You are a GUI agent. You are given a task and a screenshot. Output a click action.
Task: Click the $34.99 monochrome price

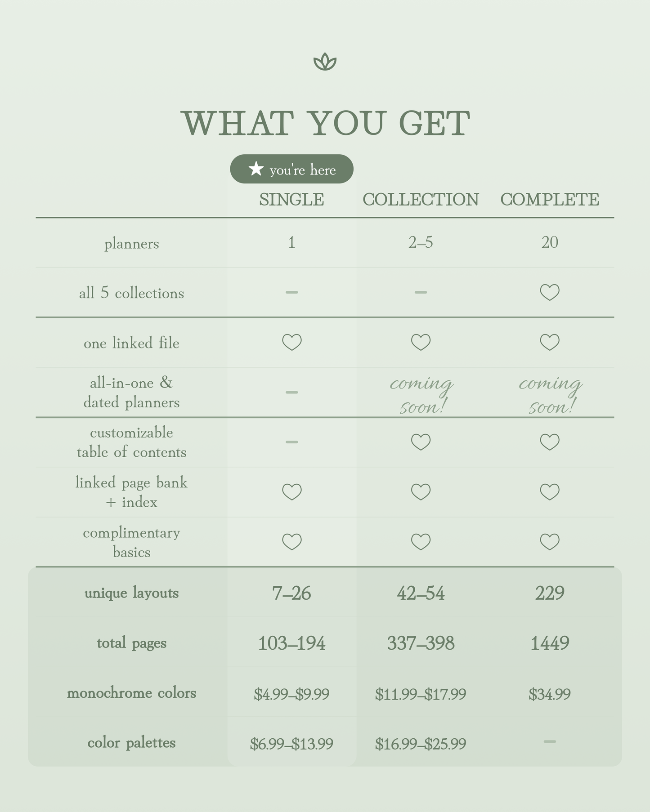click(550, 694)
